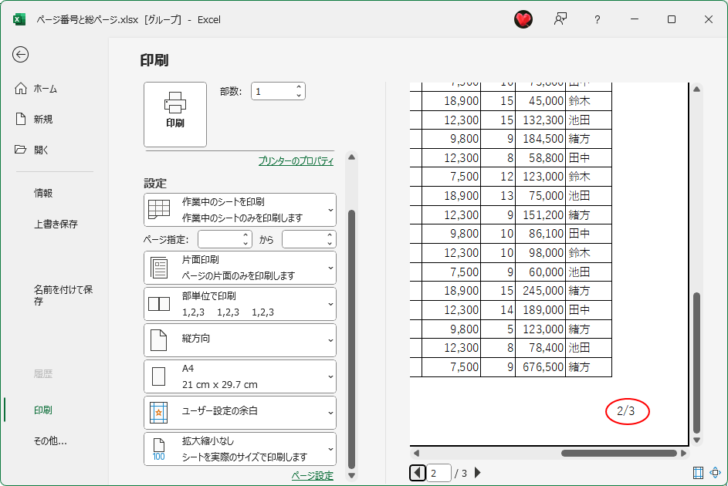Click the heart account profile icon
Viewport: 728px width, 486px height.
pos(523,19)
